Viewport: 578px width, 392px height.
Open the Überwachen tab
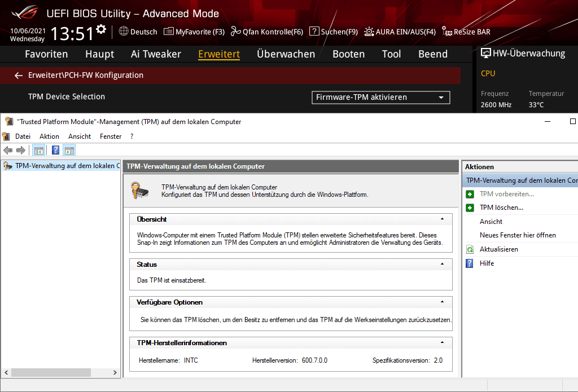coord(286,54)
